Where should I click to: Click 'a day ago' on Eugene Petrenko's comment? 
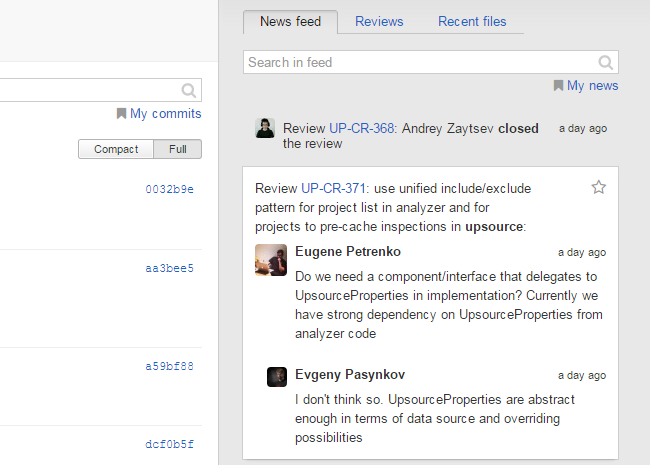coord(582,252)
